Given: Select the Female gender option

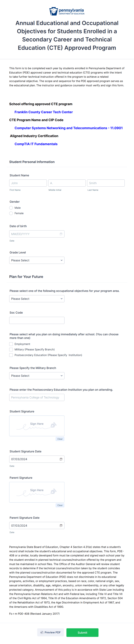Looking at the screenshot, I should coord(11,213).
